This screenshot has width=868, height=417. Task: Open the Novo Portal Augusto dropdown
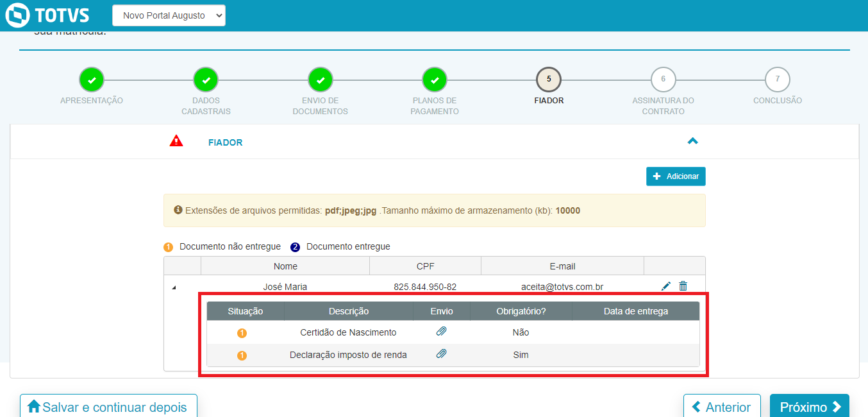169,15
